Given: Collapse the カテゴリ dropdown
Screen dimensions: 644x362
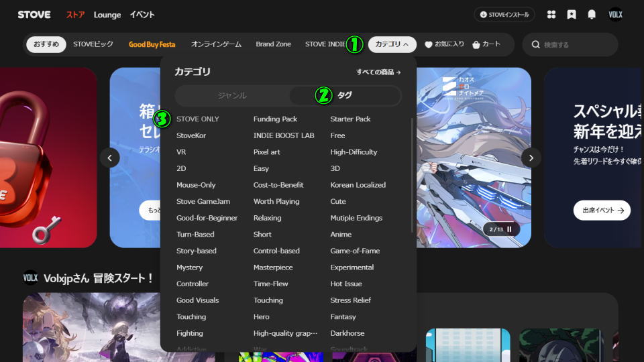Looking at the screenshot, I should (x=392, y=44).
